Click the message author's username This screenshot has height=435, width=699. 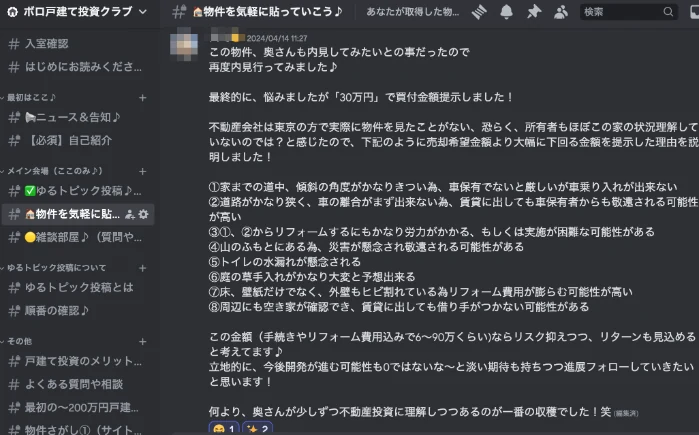[227, 38]
